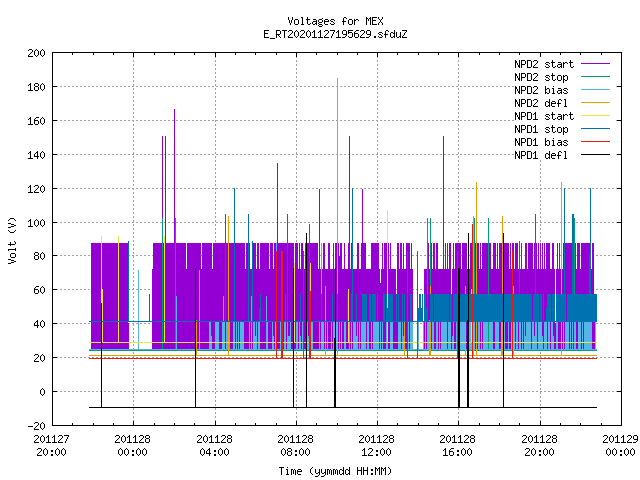Click the 'NPD2 stop' legend label
This screenshot has width=640, height=480.
pos(541,77)
